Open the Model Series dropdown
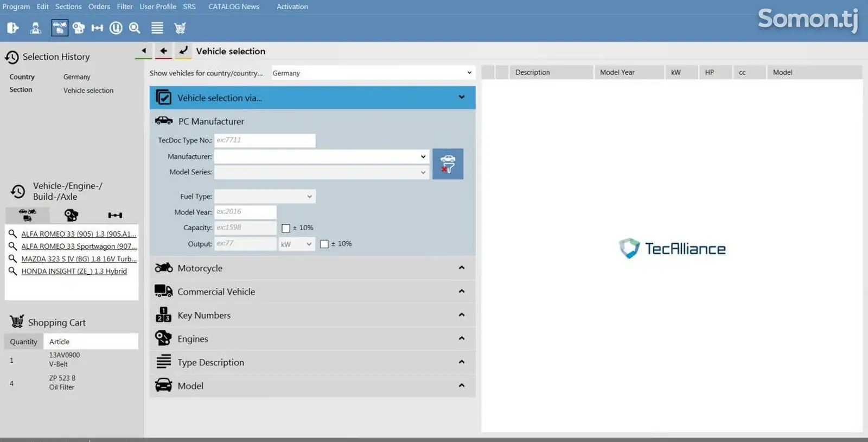This screenshot has height=442, width=868. point(322,172)
